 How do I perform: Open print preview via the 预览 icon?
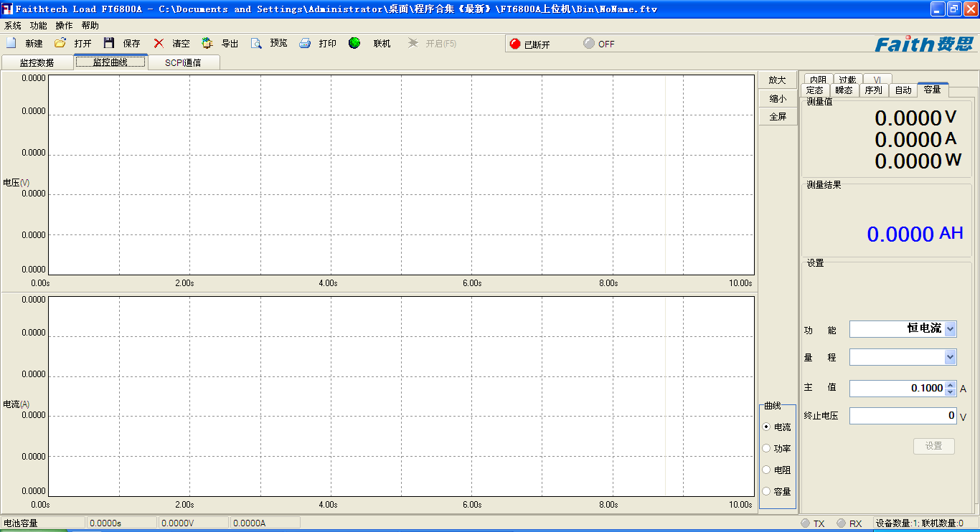click(x=256, y=43)
